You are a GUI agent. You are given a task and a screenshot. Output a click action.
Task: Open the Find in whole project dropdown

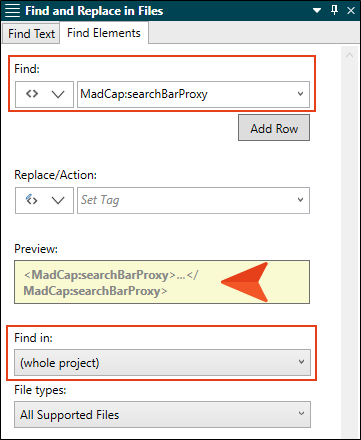coord(162,362)
